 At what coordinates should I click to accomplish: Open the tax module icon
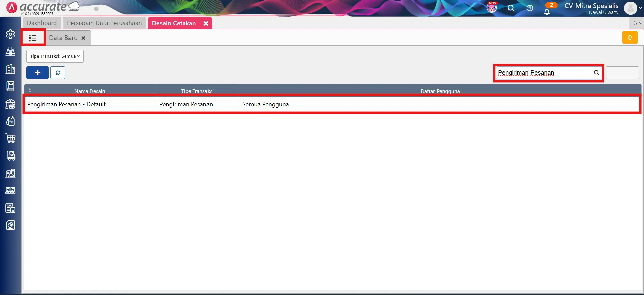(10, 208)
